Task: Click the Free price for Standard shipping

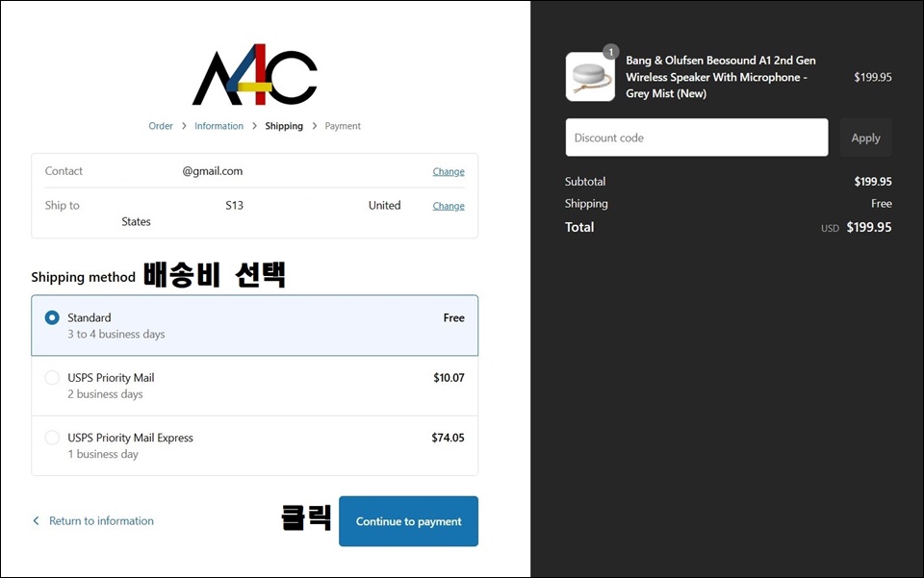Action: 453,317
